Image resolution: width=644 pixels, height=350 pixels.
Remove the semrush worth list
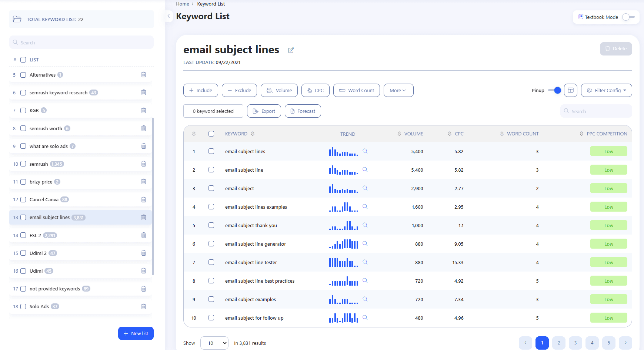[x=144, y=128]
